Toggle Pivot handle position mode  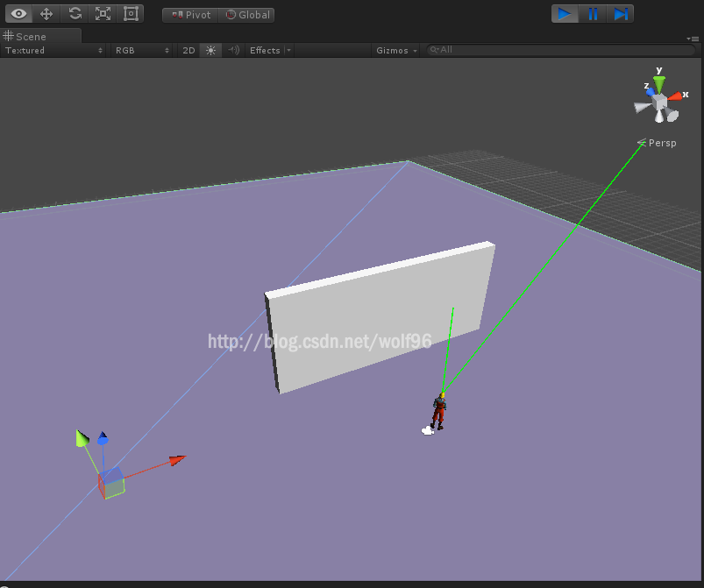(x=191, y=15)
